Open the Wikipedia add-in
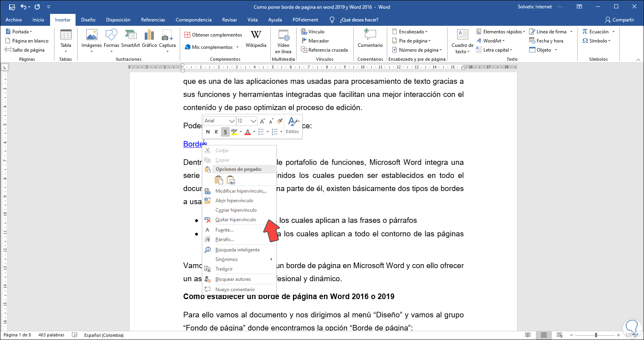Image resolution: width=644 pixels, height=340 pixels. [x=256, y=39]
